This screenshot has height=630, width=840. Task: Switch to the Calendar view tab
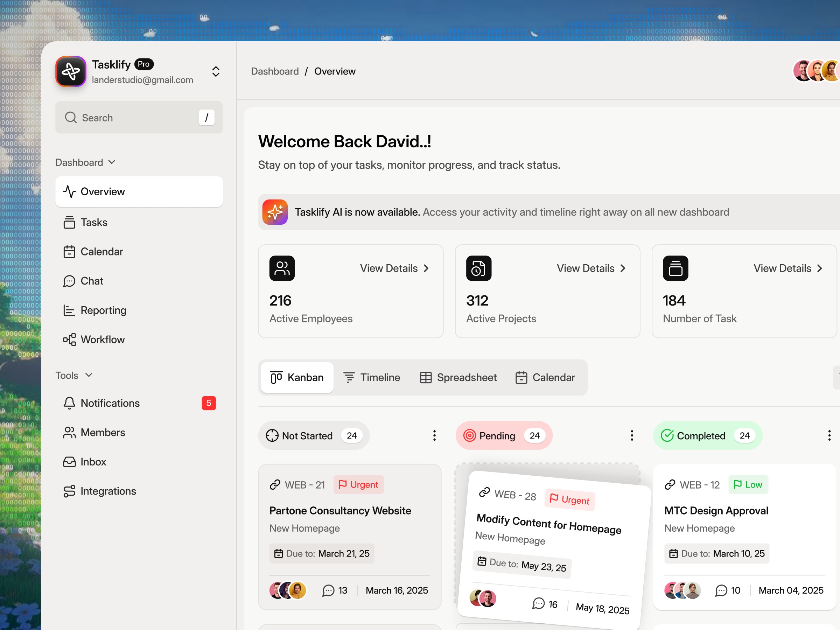click(x=545, y=377)
